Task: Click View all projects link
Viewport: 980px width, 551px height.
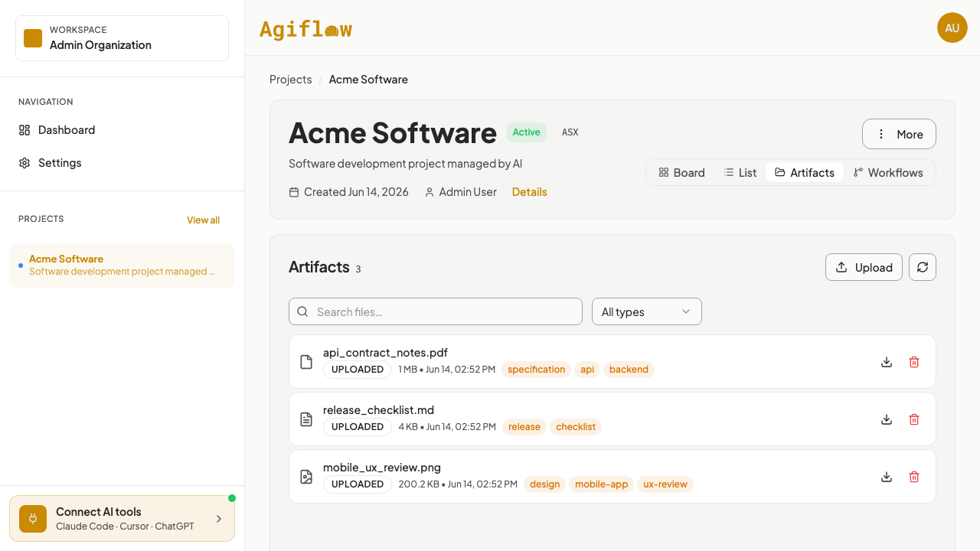Action: 203,220
